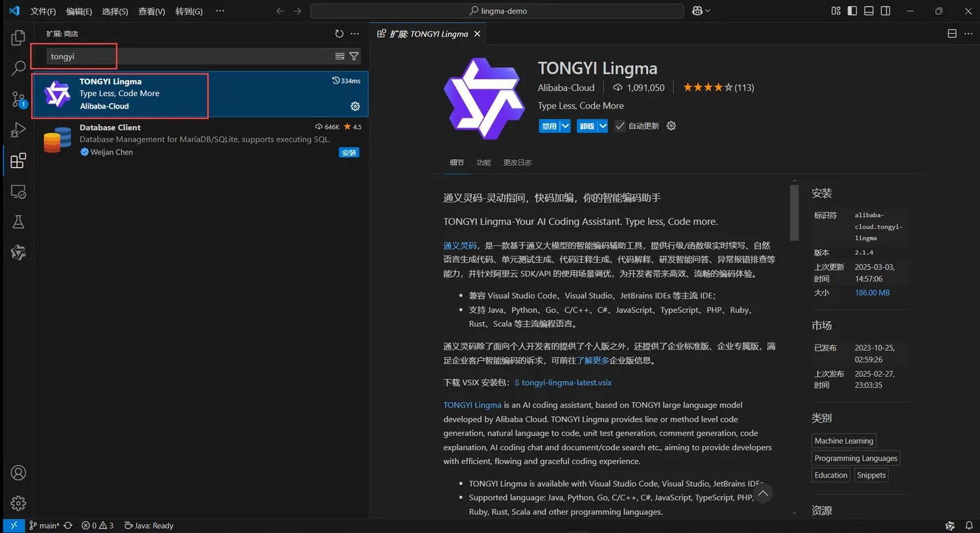Select the Machine Learning category tag
The image size is (980, 533).
tap(843, 441)
